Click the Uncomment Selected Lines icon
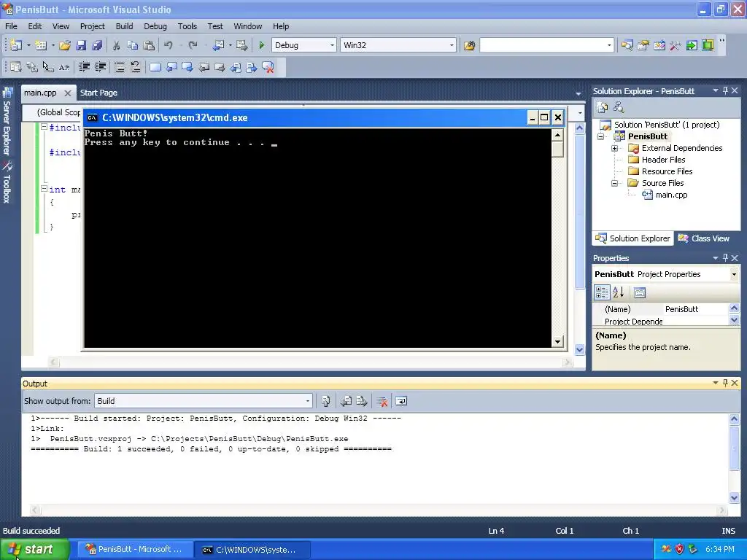747x560 pixels. 136,67
